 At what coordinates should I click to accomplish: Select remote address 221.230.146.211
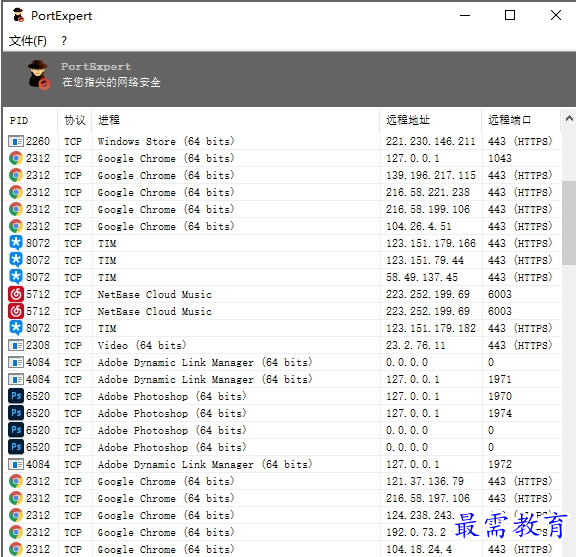(x=431, y=141)
